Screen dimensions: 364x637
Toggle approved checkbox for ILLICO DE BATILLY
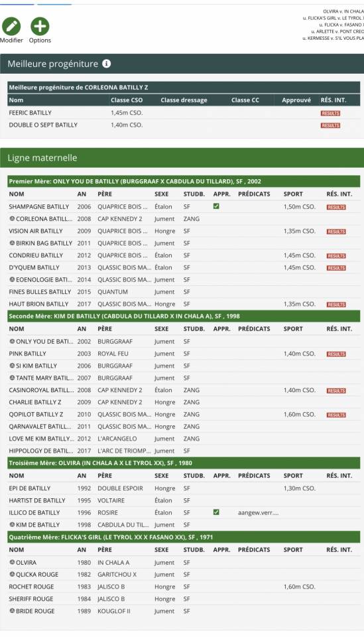216,512
